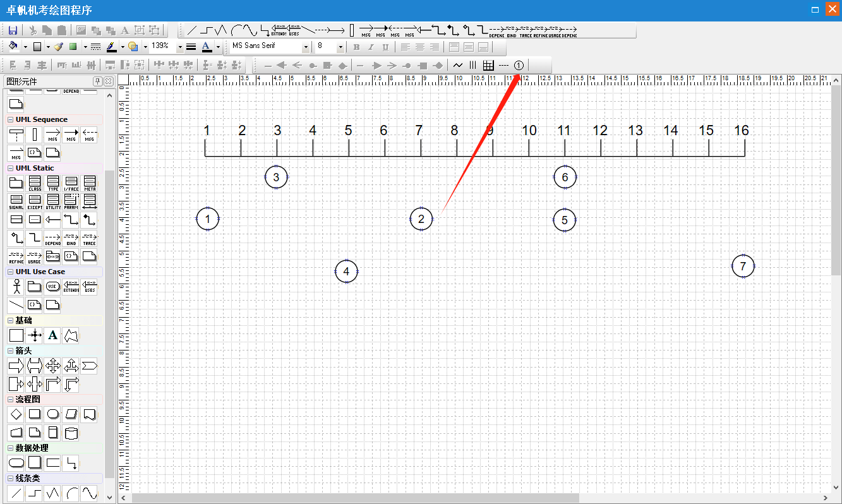The width and height of the screenshot is (842, 504).
Task: Open the font color A dropdown arrow
Action: click(218, 47)
